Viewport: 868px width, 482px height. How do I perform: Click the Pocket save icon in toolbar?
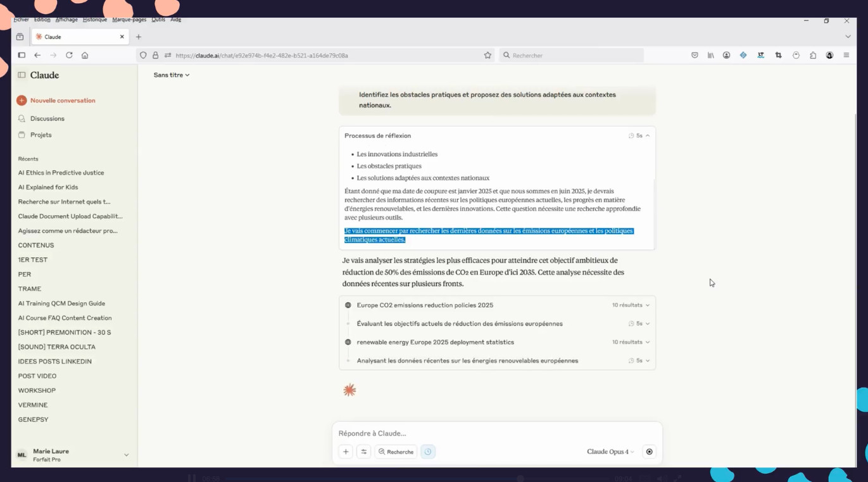[x=695, y=56]
